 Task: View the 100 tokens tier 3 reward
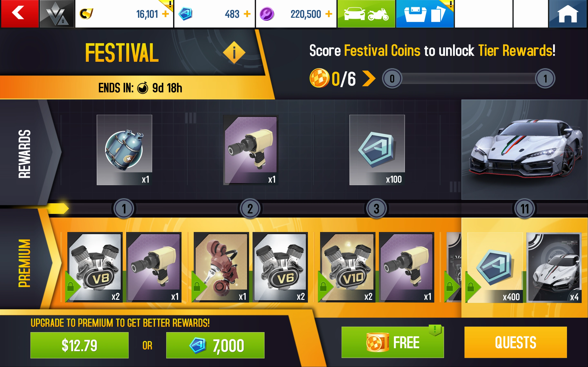click(377, 150)
